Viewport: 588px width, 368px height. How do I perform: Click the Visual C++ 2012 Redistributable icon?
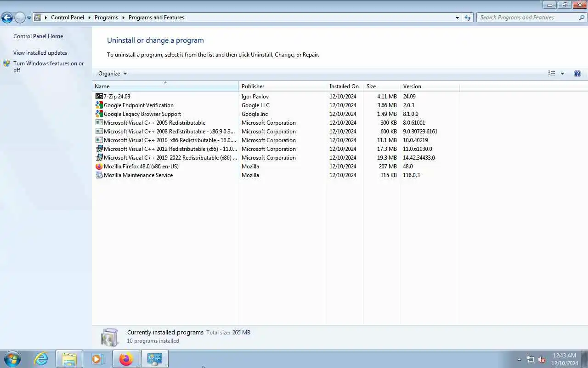[99, 149]
